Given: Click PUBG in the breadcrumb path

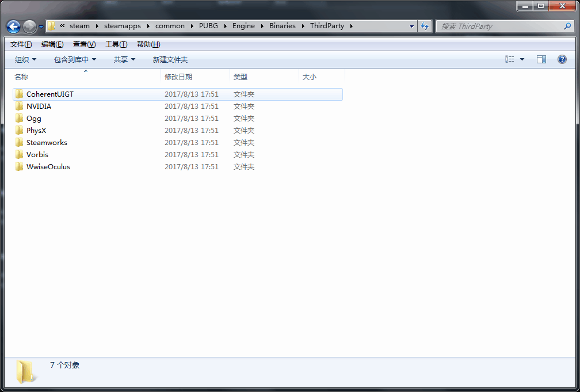Looking at the screenshot, I should (208, 26).
